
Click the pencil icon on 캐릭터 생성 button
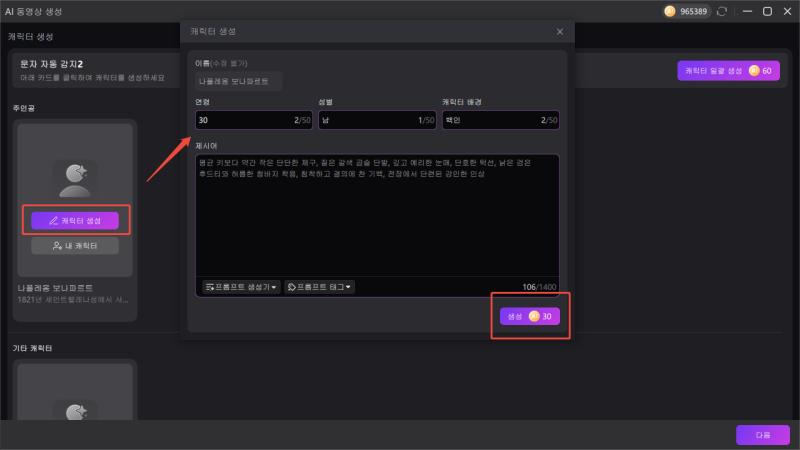(x=54, y=220)
